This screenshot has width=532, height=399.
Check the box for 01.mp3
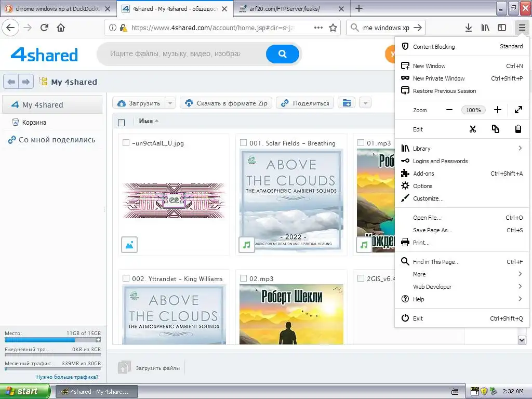click(x=361, y=143)
